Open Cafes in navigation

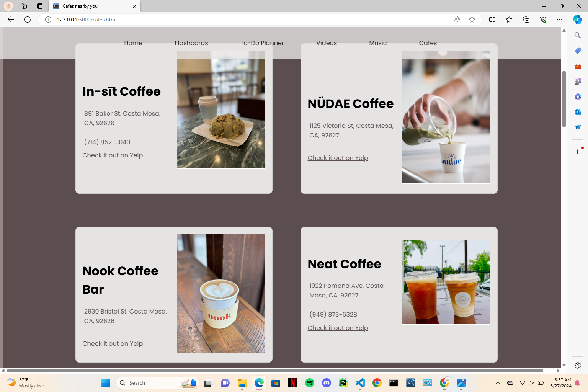pos(428,43)
